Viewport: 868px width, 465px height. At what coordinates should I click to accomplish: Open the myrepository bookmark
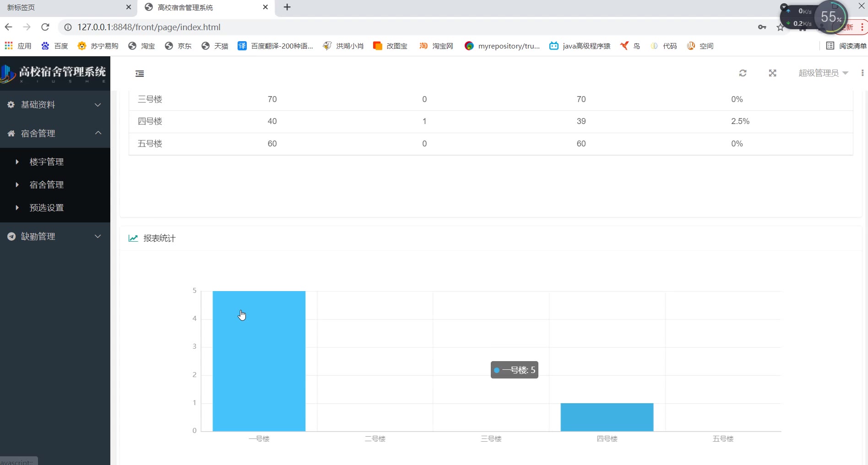502,46
